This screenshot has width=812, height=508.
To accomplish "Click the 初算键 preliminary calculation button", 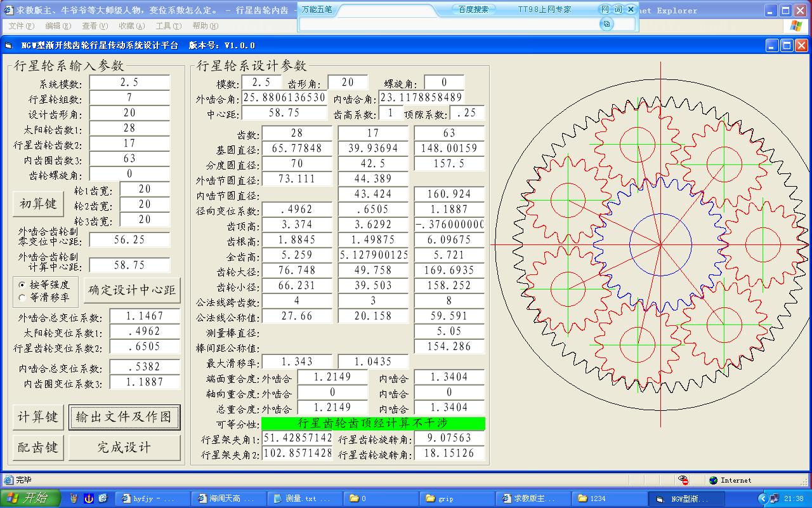I will (38, 204).
